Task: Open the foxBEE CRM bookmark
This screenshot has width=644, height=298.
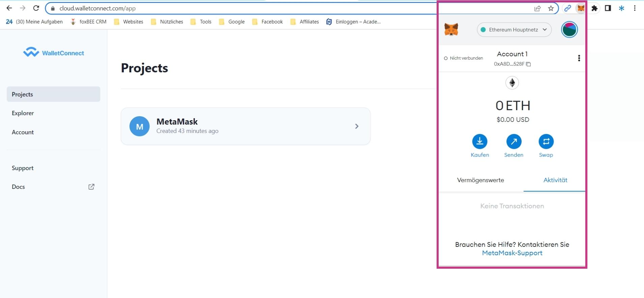Action: click(88, 22)
